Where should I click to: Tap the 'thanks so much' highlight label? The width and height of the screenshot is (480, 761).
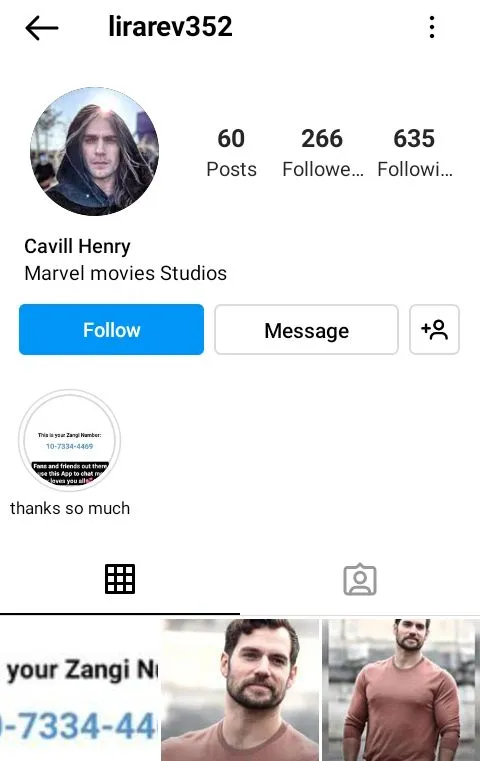point(70,508)
